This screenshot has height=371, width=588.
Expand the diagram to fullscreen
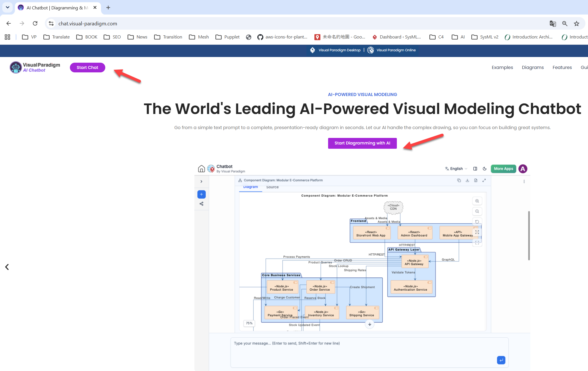[x=484, y=180]
